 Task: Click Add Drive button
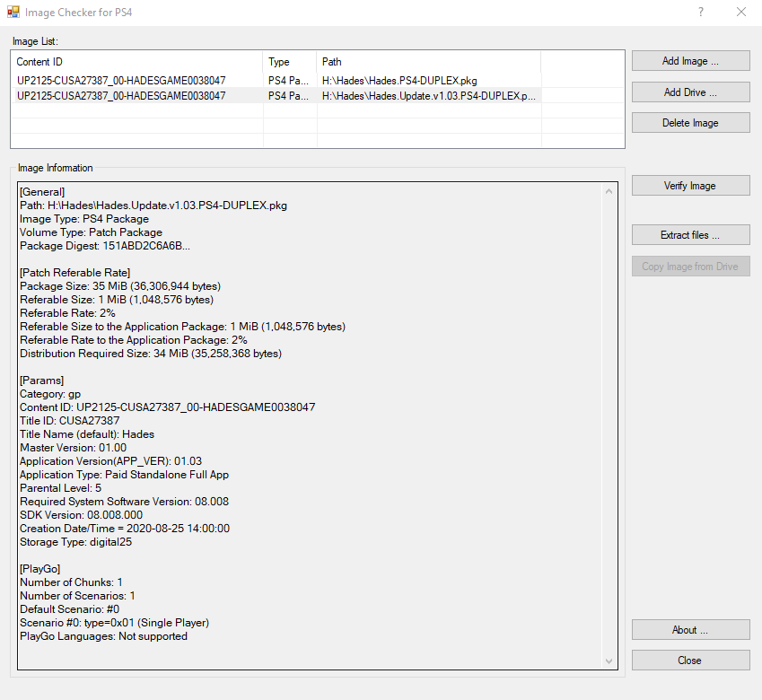tap(690, 92)
